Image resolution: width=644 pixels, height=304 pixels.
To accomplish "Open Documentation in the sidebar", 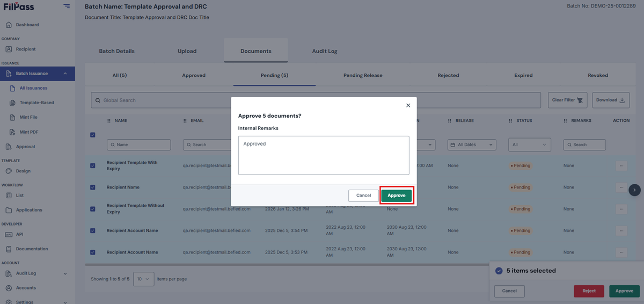I will pyautogui.click(x=32, y=249).
